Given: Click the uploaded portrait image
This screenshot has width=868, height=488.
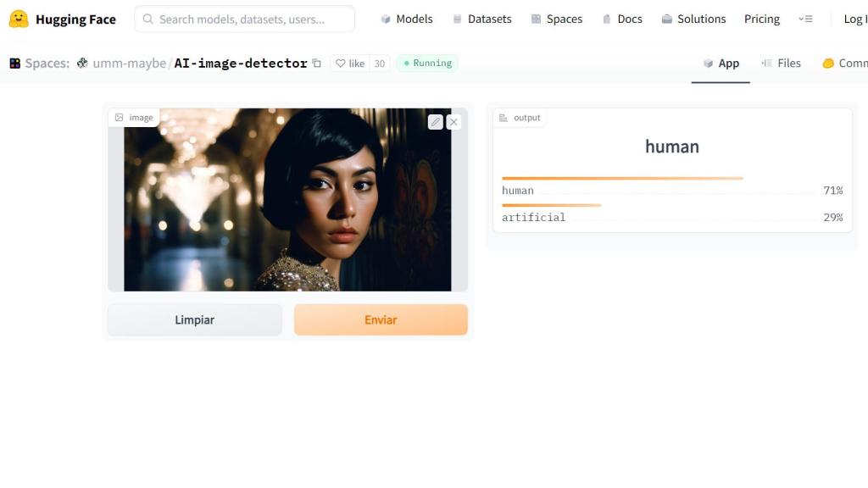Looking at the screenshot, I should click(287, 200).
